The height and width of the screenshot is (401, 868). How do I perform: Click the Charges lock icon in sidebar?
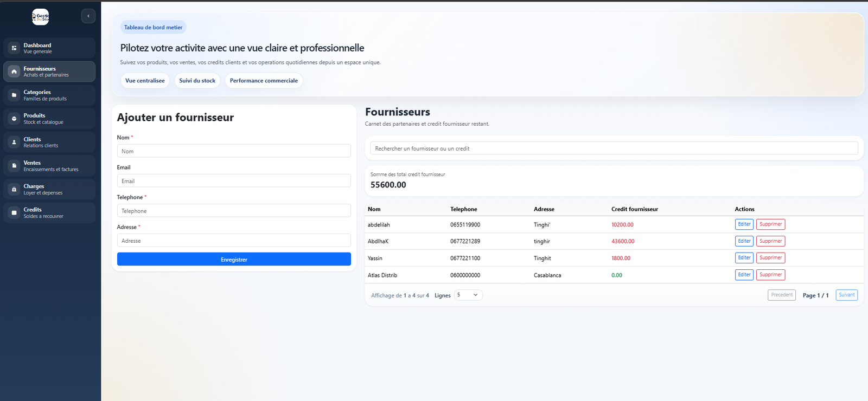click(x=14, y=189)
